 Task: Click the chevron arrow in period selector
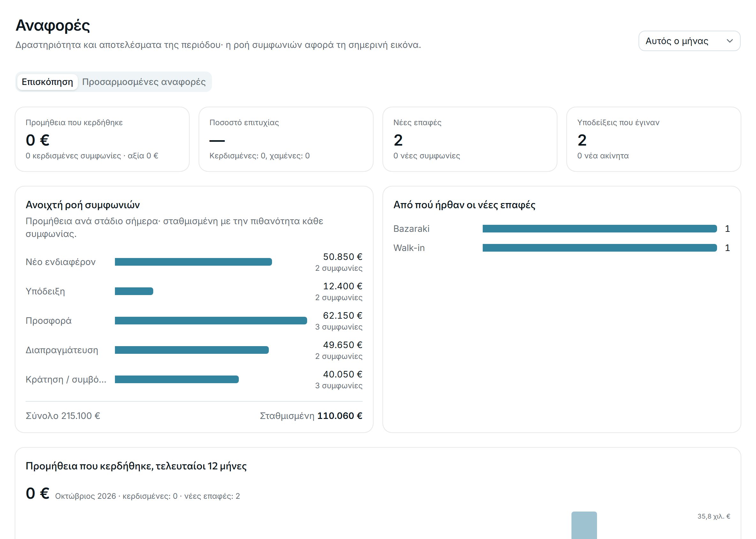pos(730,41)
